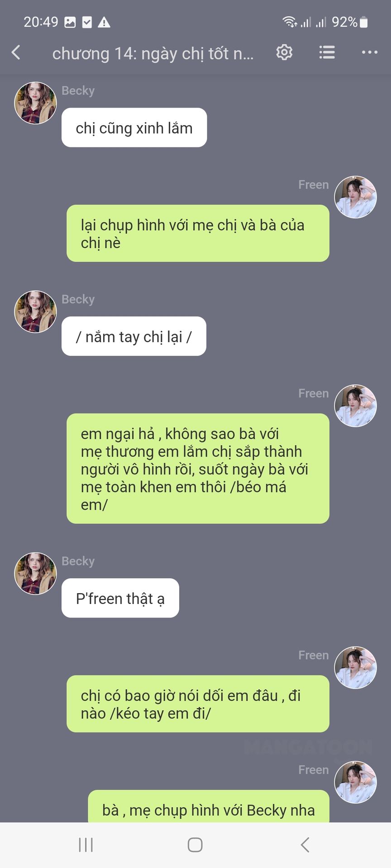The height and width of the screenshot is (868, 391).
Task: Open the reader settings gear icon
Action: click(284, 52)
